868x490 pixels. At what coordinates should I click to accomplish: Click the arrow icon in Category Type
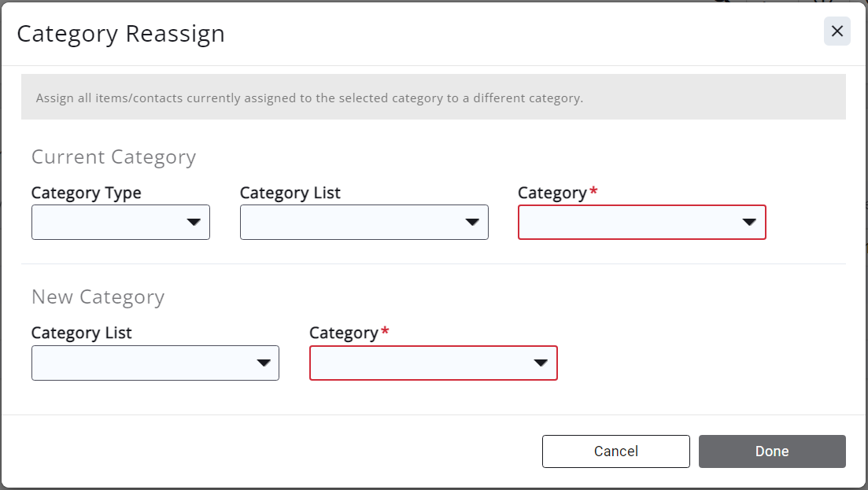tap(194, 223)
